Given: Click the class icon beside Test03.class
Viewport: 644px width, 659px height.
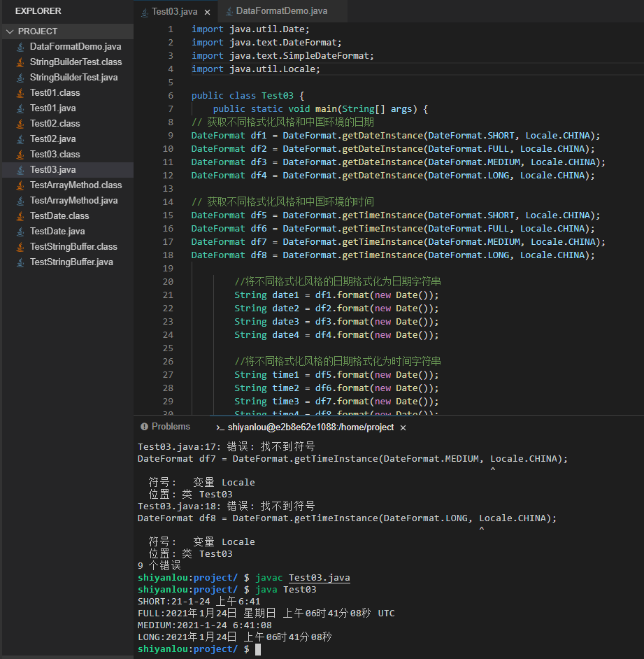Looking at the screenshot, I should tap(20, 155).
